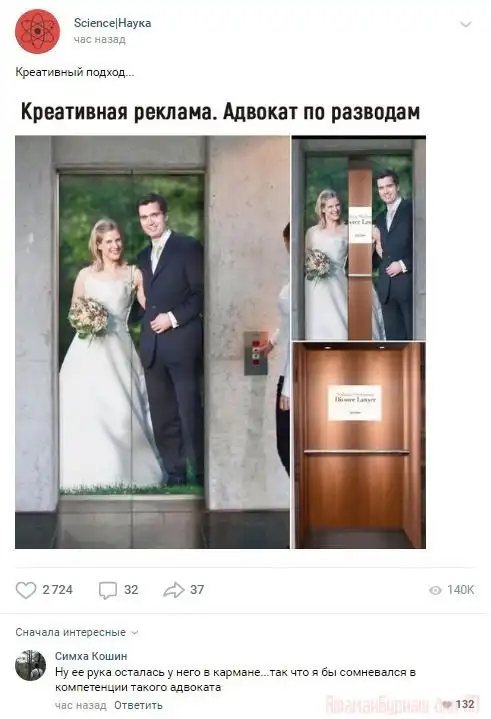Open the 'Сначала интересные' sort dropdown
This screenshot has height=719, width=491.
coord(77,632)
